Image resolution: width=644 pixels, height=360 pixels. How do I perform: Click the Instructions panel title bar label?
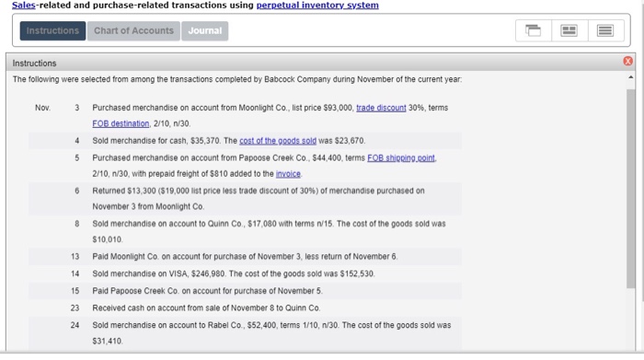(x=35, y=64)
